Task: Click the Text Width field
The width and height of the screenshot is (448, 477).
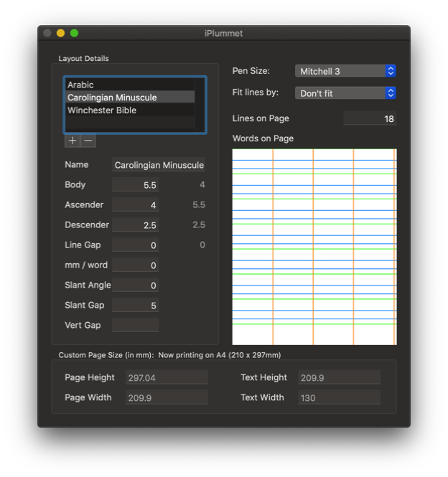Action: (340, 397)
